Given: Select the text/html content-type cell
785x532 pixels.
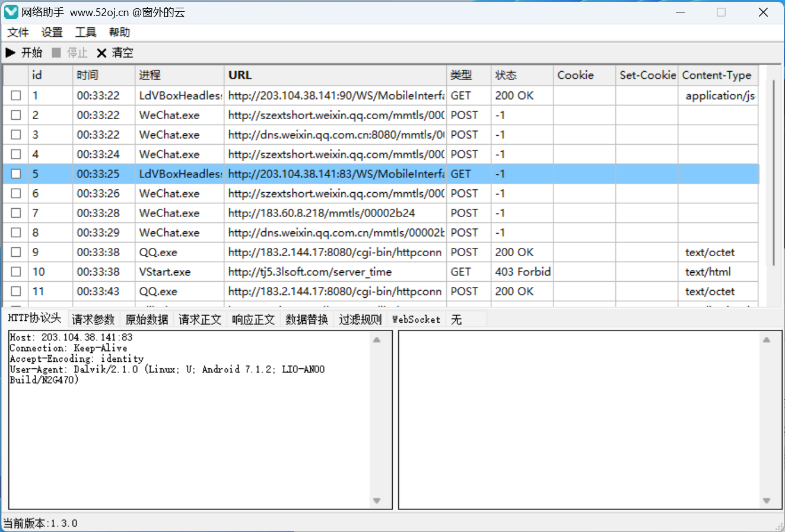Looking at the screenshot, I should pyautogui.click(x=718, y=272).
